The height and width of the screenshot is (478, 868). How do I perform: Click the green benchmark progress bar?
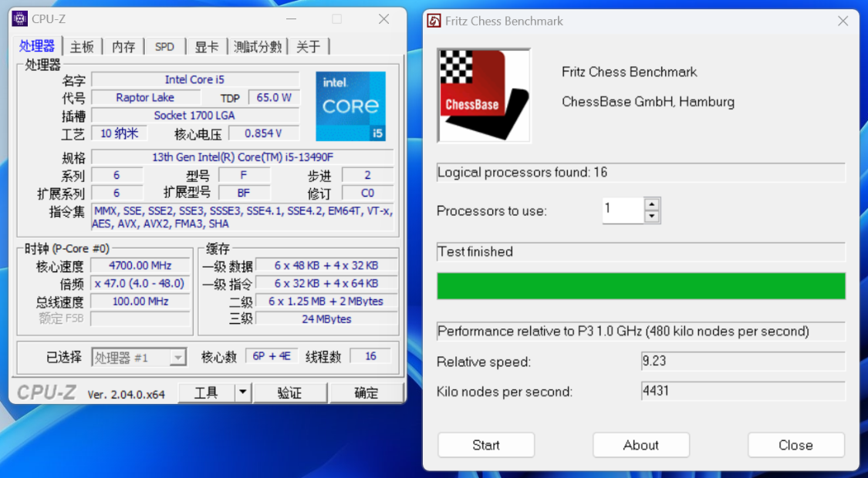tap(641, 285)
